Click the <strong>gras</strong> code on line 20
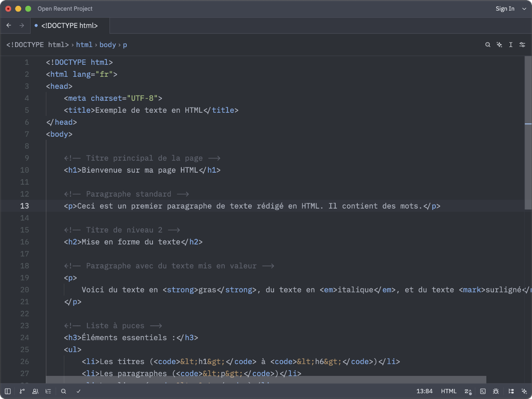The height and width of the screenshot is (399, 532). tap(210, 290)
